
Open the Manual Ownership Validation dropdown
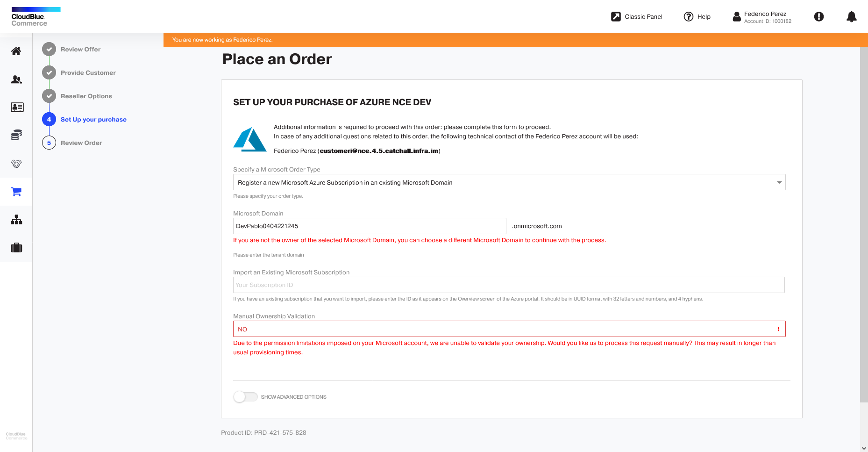509,329
